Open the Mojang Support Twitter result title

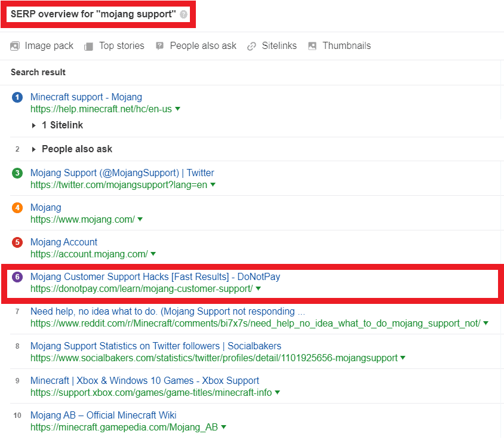[122, 173]
